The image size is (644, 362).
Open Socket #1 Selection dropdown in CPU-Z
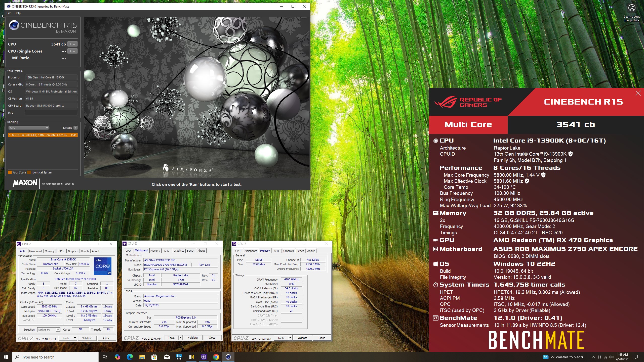click(49, 330)
